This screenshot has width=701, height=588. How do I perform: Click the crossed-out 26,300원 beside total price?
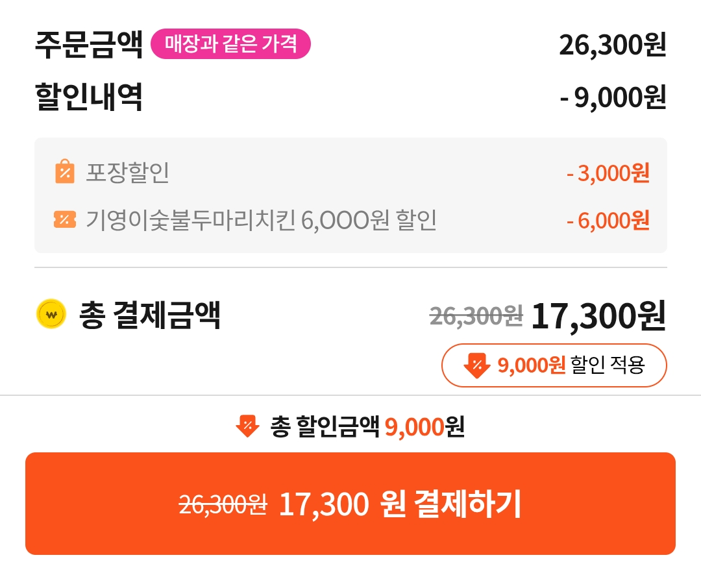[476, 316]
